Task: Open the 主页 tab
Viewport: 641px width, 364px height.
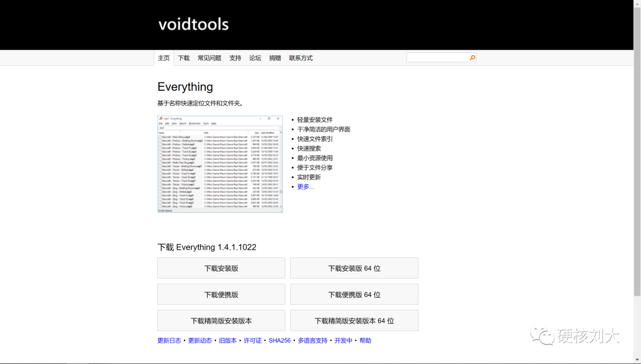Action: point(164,58)
